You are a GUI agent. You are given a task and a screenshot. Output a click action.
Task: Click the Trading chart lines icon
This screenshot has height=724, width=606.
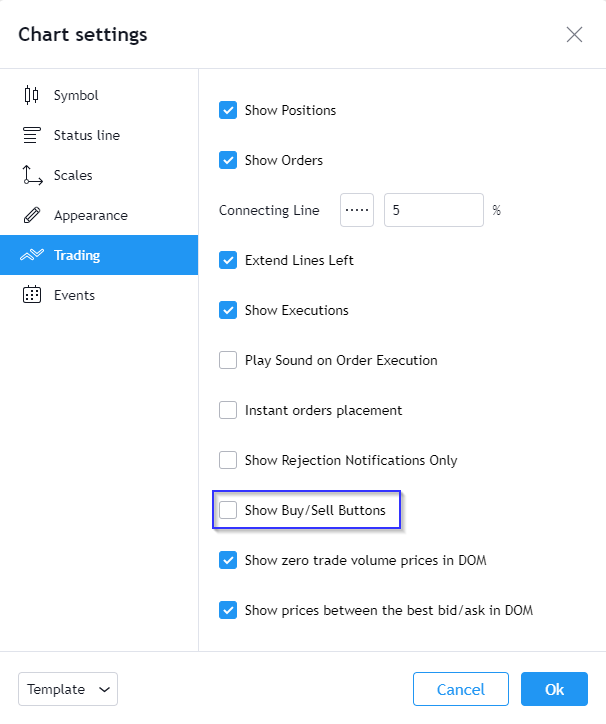click(32, 255)
